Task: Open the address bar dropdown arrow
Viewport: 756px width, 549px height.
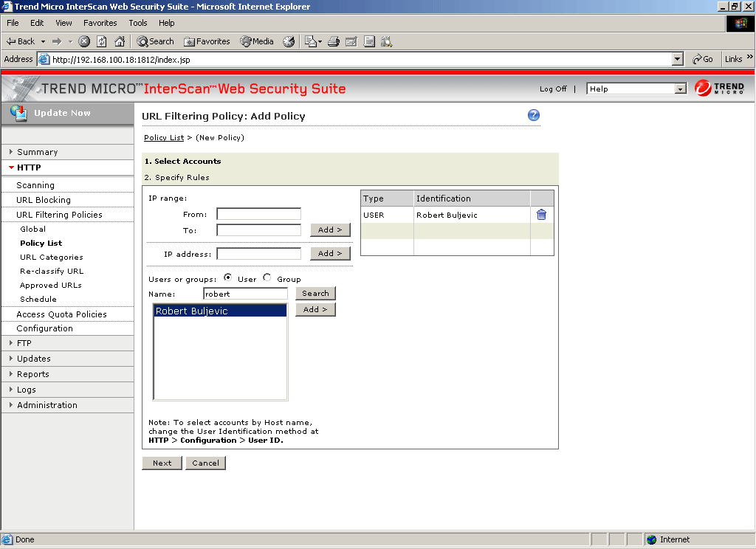Action: pyautogui.click(x=678, y=59)
